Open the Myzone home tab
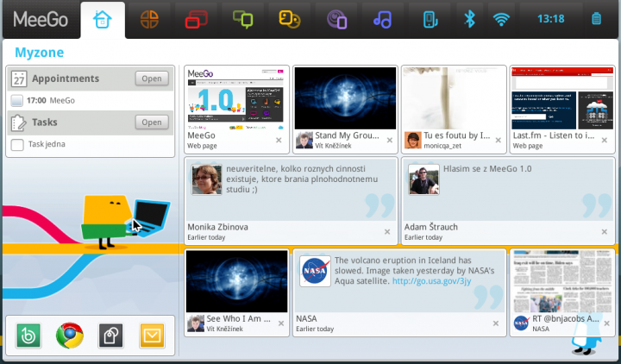Screen dimensions: 621x364 [103, 20]
